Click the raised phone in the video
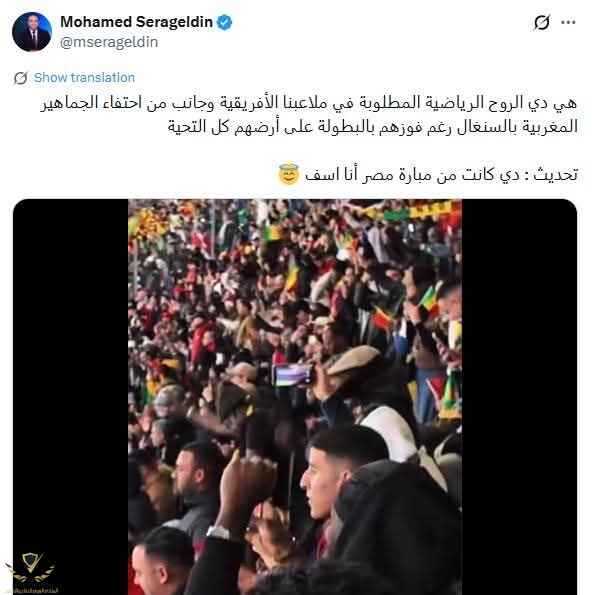The image size is (594, 595). coord(293,375)
